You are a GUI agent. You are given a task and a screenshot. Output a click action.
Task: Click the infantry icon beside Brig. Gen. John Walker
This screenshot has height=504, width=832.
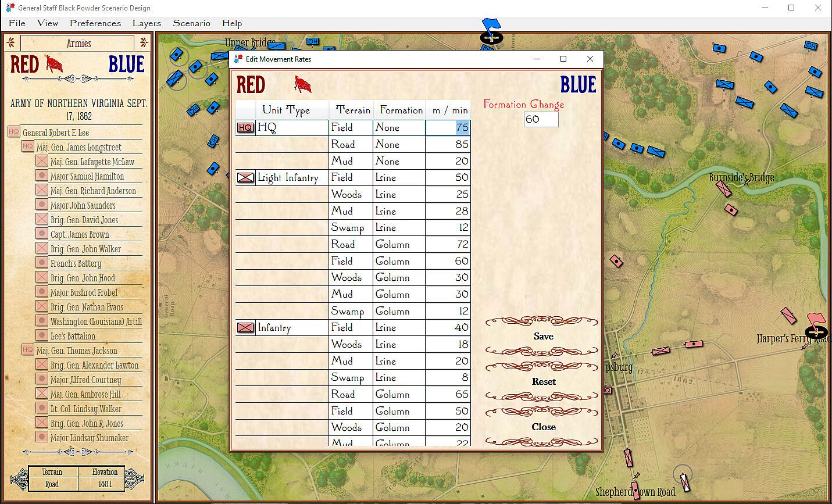(x=42, y=248)
